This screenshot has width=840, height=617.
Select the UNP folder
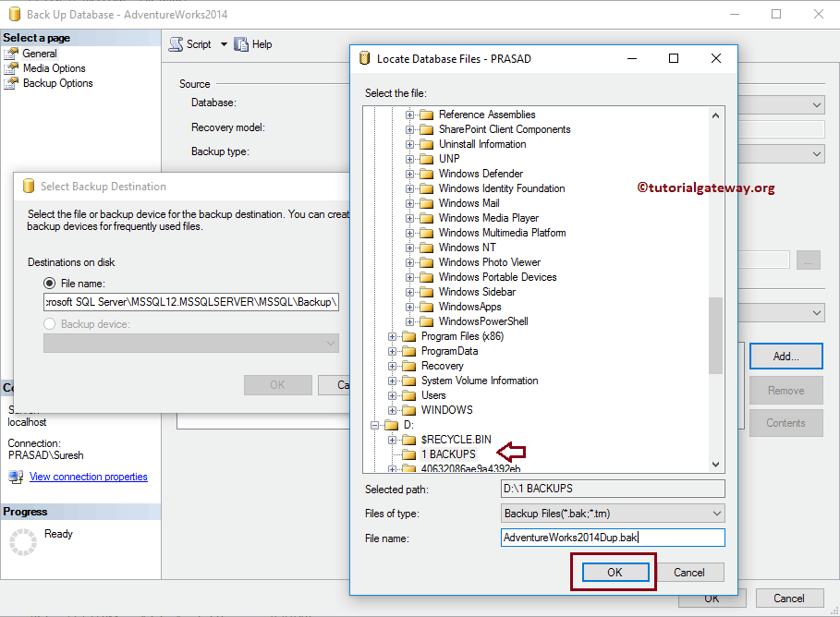tap(449, 159)
